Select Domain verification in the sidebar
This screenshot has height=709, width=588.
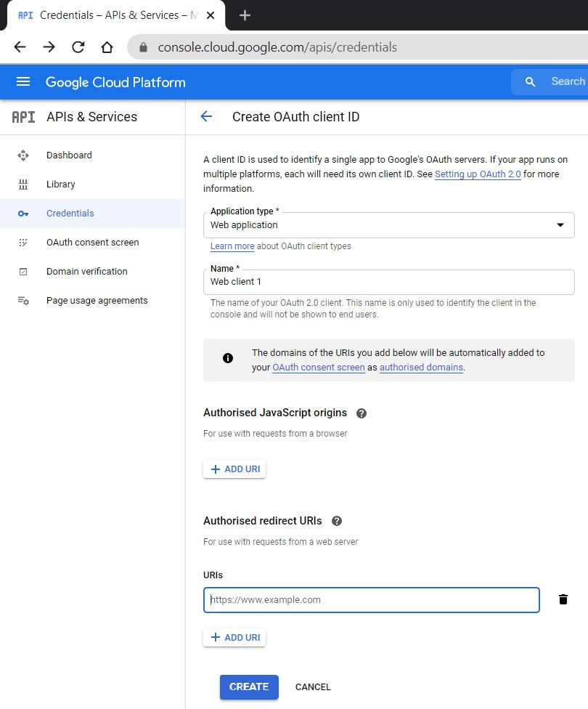tap(86, 271)
